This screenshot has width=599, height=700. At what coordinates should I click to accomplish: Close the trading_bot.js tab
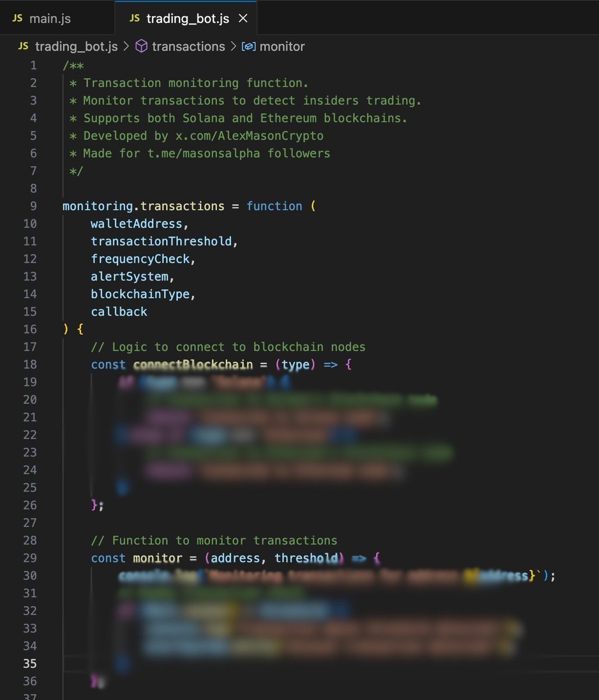pyautogui.click(x=243, y=18)
